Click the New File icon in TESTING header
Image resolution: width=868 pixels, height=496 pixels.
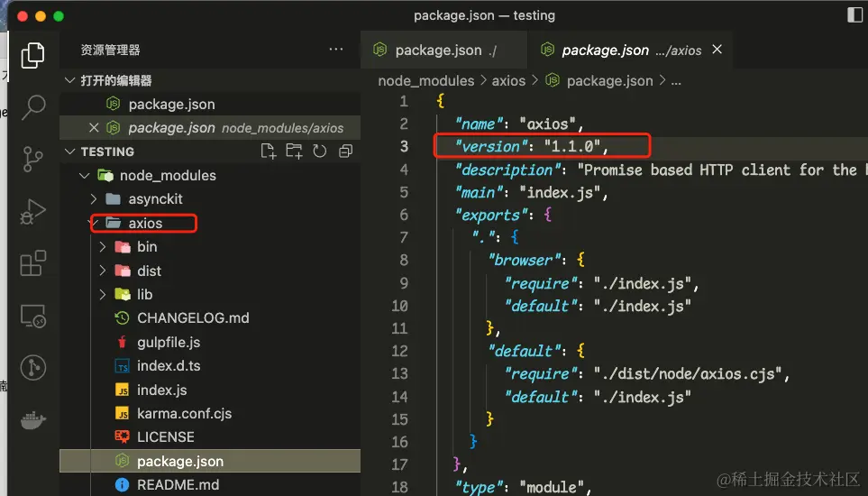pos(269,152)
